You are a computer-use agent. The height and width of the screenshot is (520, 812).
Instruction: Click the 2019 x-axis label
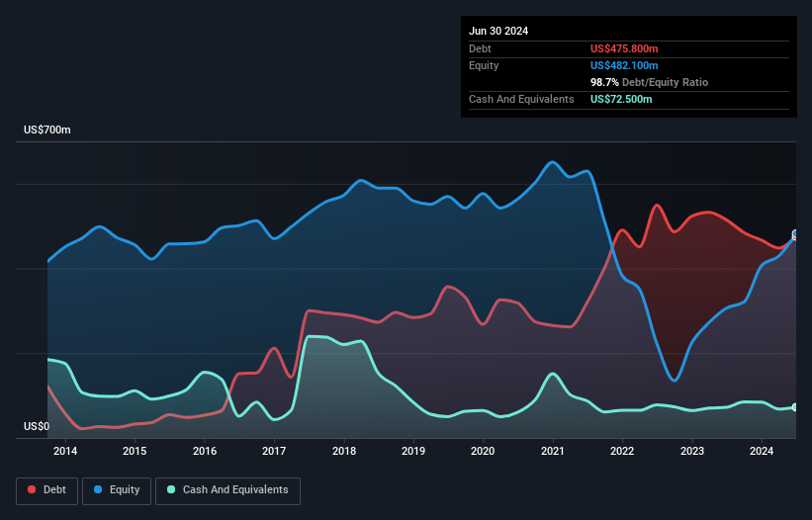pyautogui.click(x=413, y=451)
